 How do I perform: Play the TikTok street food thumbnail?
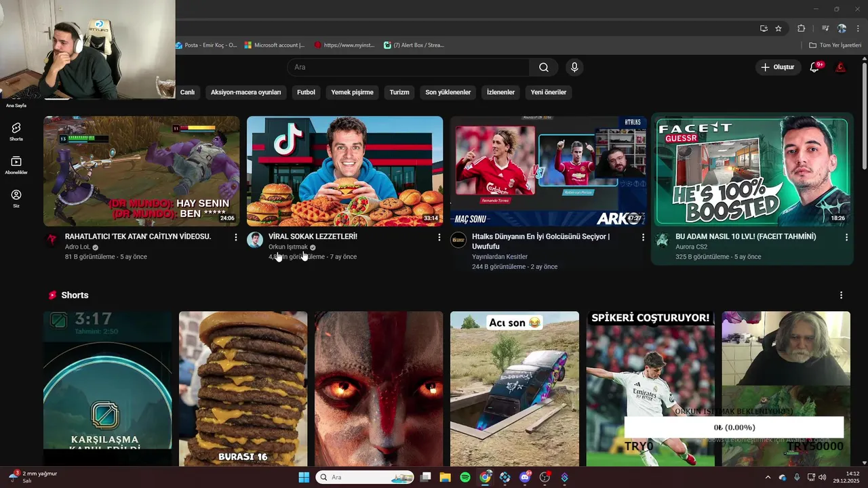pos(344,171)
